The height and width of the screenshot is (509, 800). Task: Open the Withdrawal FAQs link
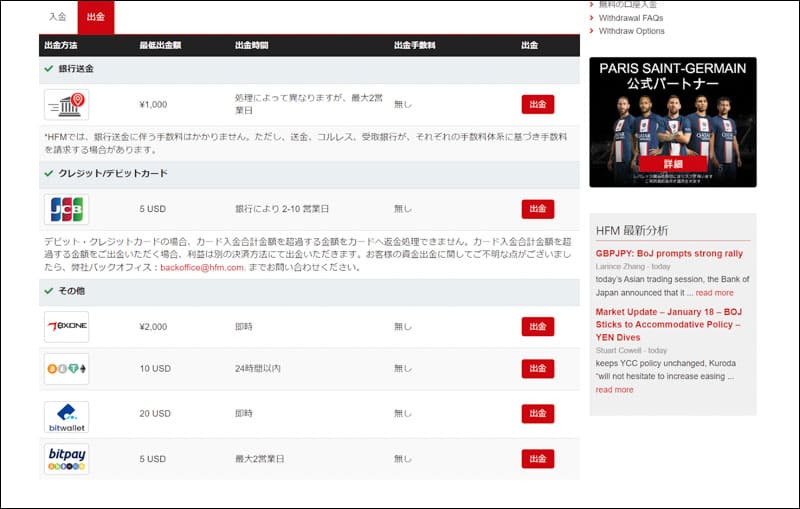pyautogui.click(x=630, y=18)
